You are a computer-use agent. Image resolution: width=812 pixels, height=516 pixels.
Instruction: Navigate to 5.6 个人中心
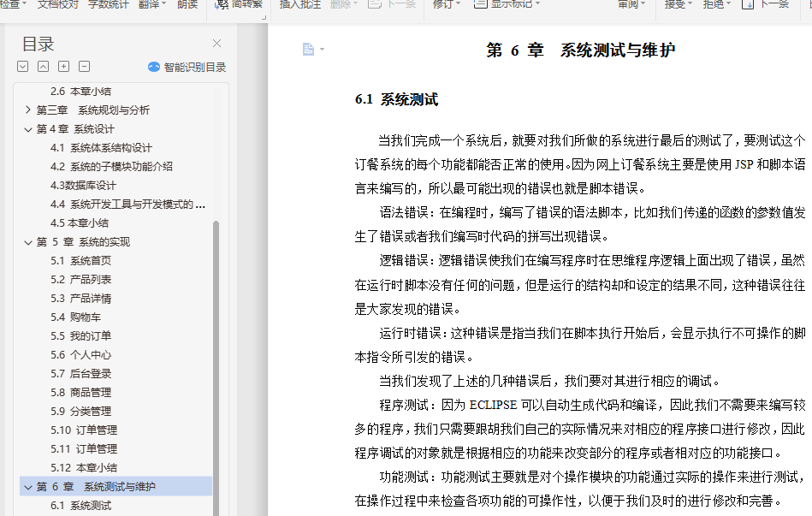[80, 355]
